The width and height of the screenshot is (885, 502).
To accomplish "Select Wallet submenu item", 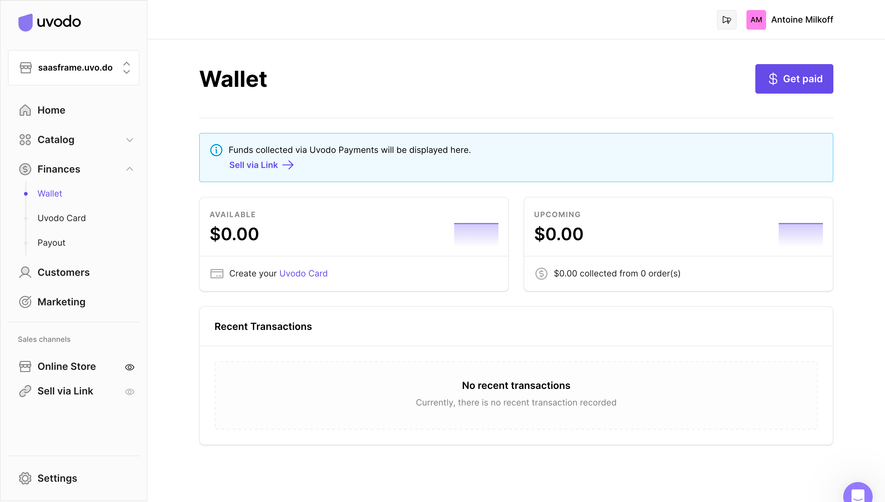I will (50, 194).
